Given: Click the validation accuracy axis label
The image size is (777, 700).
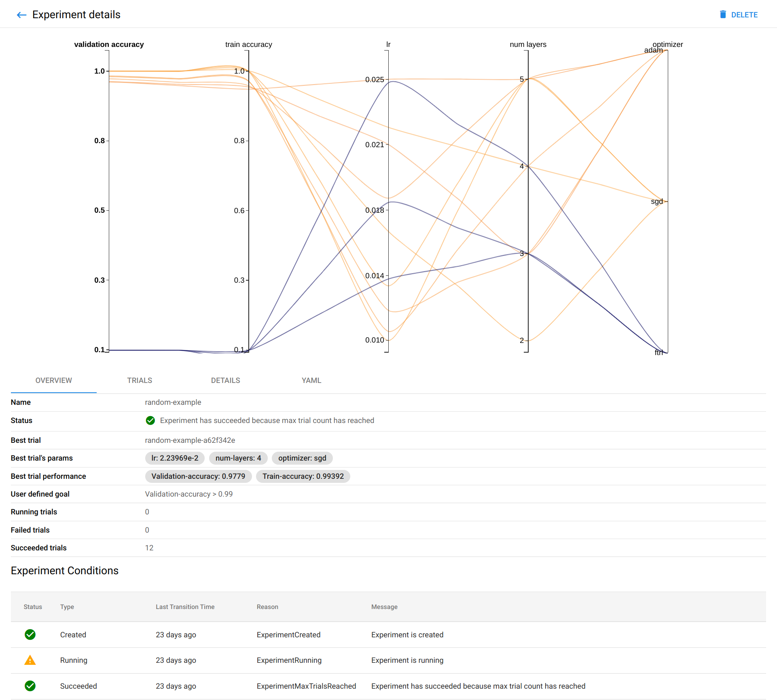Looking at the screenshot, I should [108, 44].
